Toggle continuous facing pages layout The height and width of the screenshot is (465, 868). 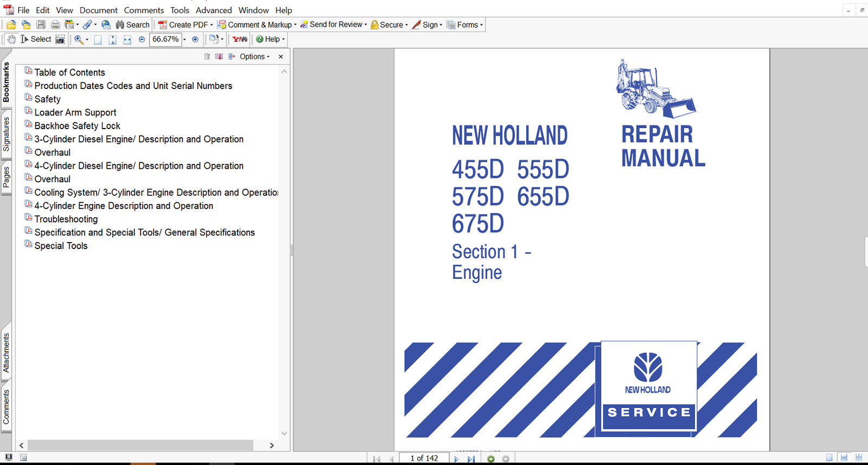click(x=858, y=457)
